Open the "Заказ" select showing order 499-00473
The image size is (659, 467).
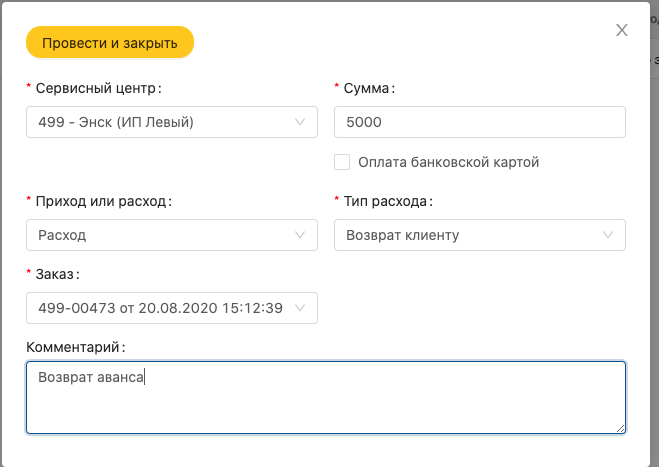pyautogui.click(x=160, y=308)
